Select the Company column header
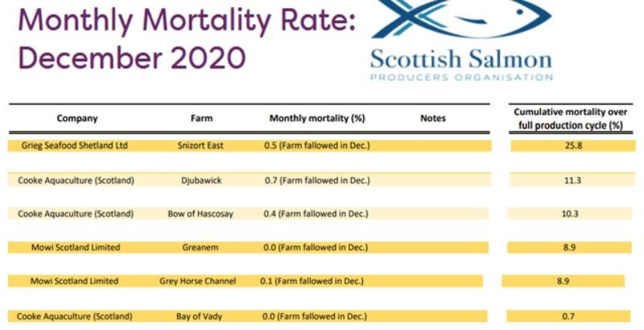Screen dimensions: 644x330 [77, 118]
